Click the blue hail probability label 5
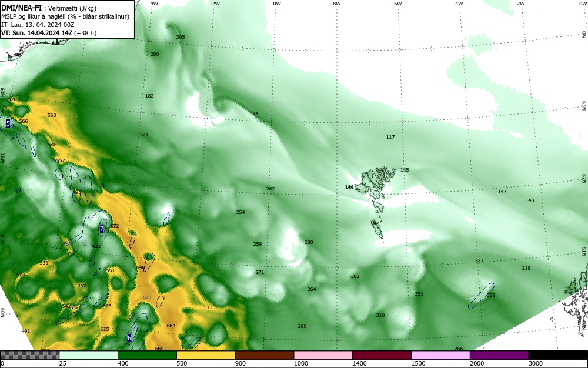 8,123
